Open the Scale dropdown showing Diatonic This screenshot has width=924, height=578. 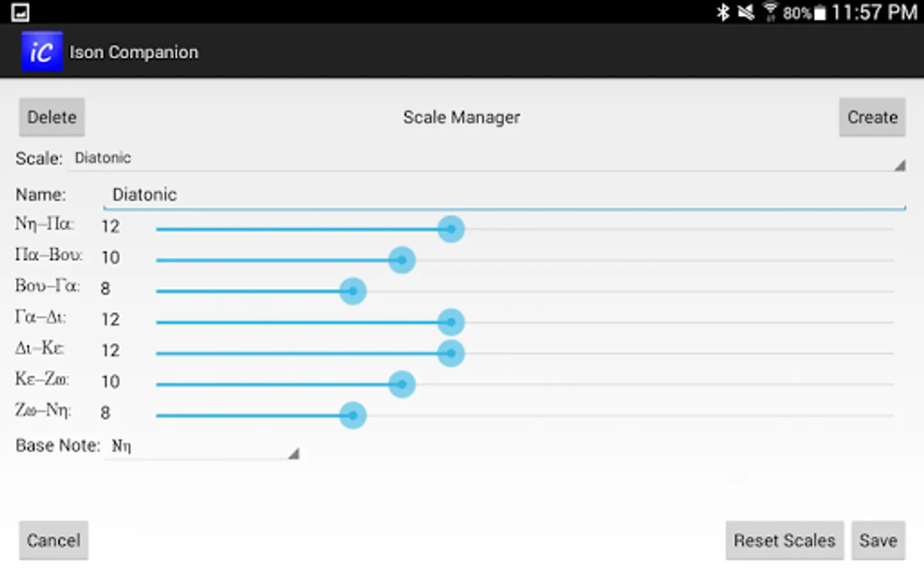[x=488, y=159]
